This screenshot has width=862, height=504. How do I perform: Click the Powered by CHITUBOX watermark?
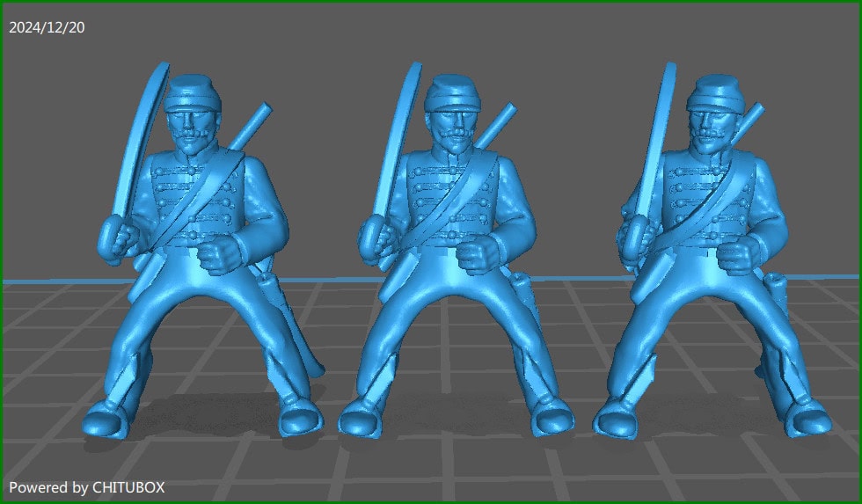86,486
